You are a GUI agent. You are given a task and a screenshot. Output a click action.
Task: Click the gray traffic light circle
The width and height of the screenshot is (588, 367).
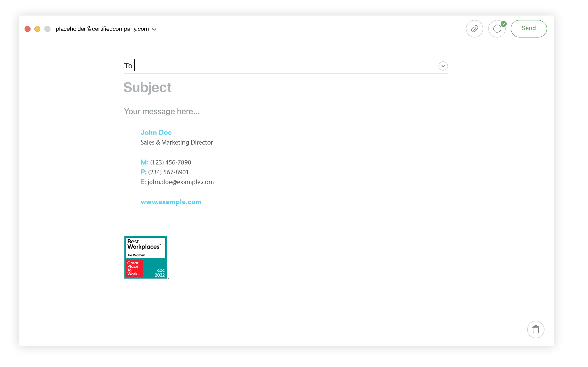tap(47, 29)
